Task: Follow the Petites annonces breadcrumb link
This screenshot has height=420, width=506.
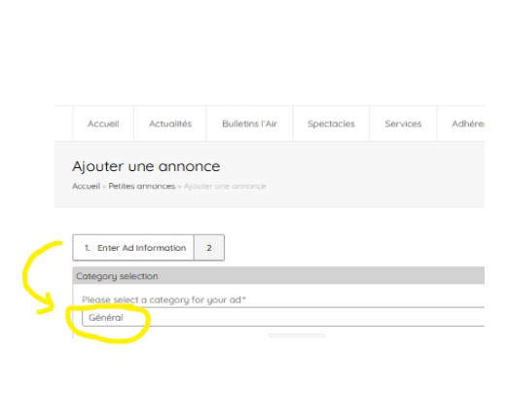Action: [142, 186]
